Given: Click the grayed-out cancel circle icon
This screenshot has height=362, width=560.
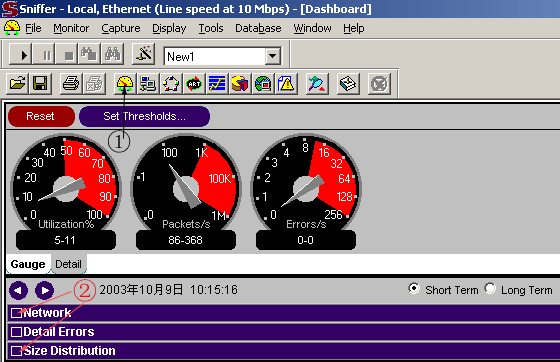Looking at the screenshot, I should 379,84.
